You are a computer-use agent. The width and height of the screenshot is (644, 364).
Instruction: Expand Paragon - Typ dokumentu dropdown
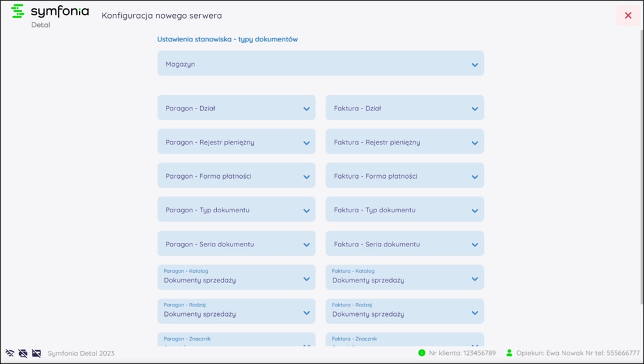[x=236, y=210]
